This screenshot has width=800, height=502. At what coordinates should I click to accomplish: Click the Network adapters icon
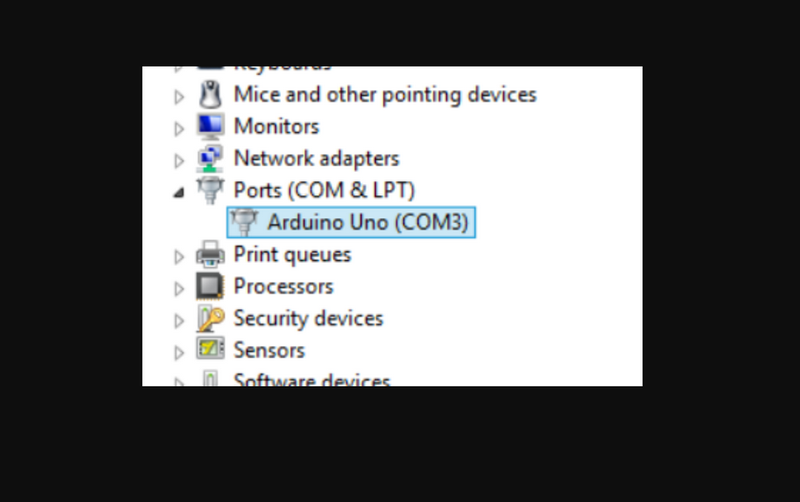210,158
